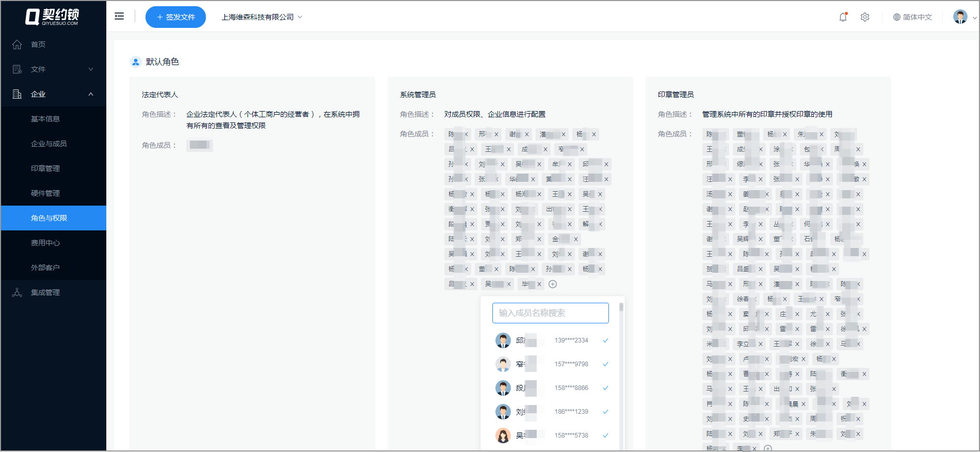Click the 企业 building icon
The height and width of the screenshot is (452, 980).
point(17,94)
